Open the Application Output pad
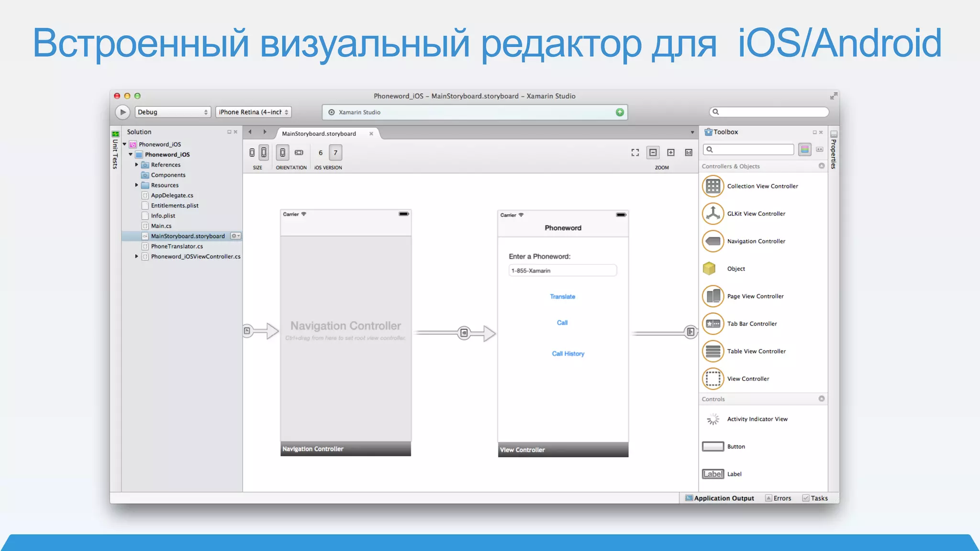 (x=720, y=498)
